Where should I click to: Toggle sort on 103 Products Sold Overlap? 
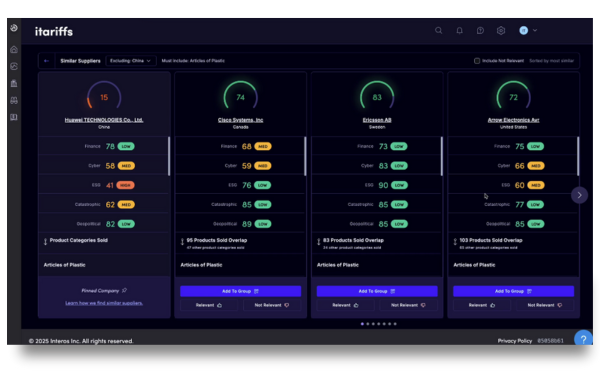click(x=455, y=241)
